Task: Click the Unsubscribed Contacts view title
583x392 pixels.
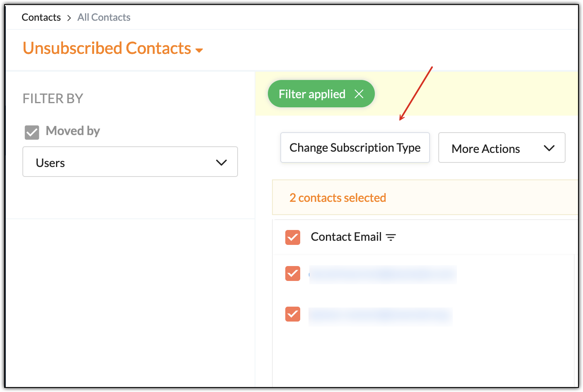Action: pos(107,48)
